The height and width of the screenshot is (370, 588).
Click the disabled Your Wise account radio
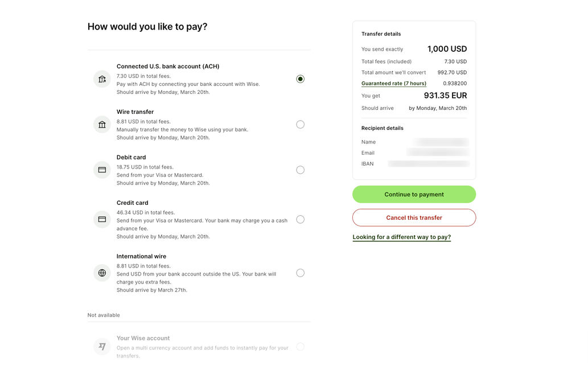pos(300,346)
